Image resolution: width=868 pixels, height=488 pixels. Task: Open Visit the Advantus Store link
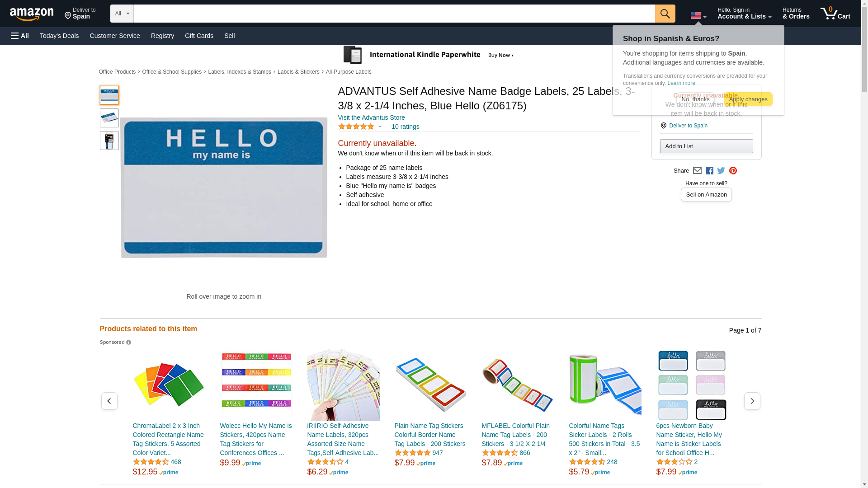point(371,117)
